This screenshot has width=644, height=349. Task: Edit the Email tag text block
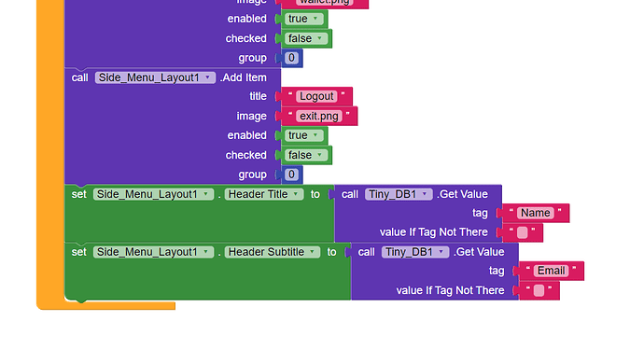click(552, 271)
